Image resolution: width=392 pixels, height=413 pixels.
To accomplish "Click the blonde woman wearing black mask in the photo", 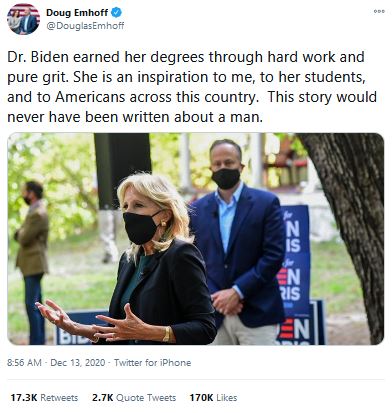I will (x=153, y=260).
